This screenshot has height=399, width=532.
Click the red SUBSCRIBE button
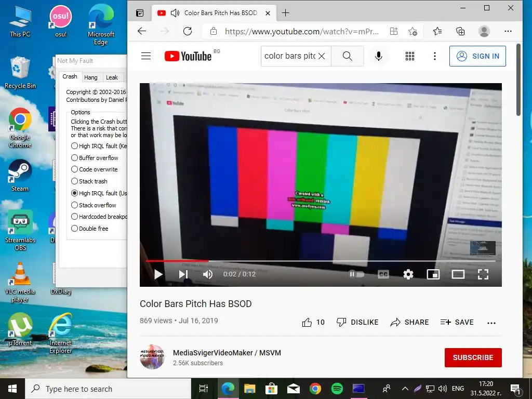click(x=473, y=357)
